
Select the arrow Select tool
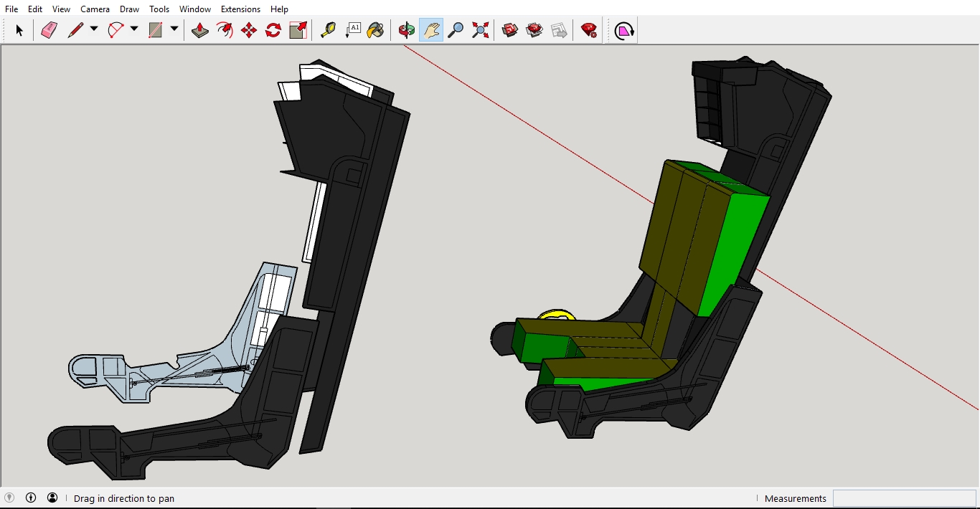click(19, 30)
